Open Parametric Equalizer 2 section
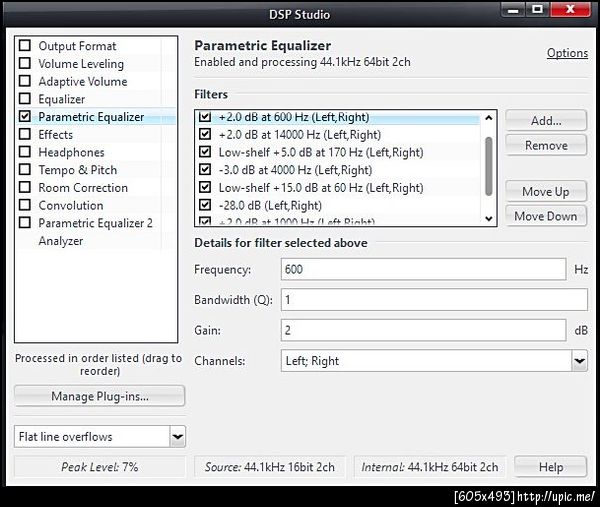The height and width of the screenshot is (507, 600). click(95, 223)
